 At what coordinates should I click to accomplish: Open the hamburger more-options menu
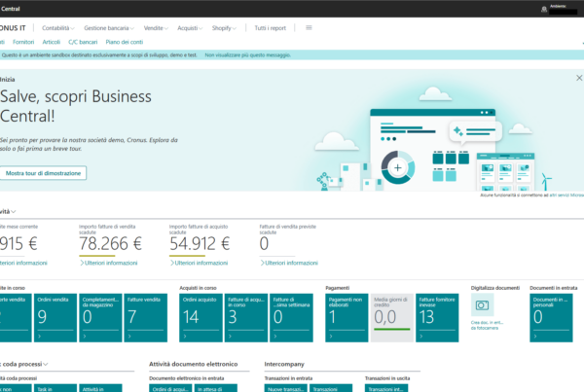[x=309, y=28]
